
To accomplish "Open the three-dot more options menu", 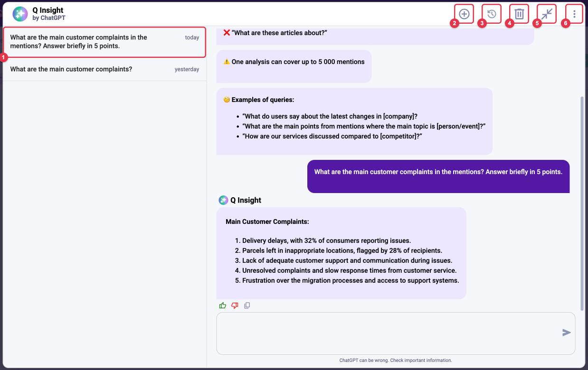I will tap(574, 14).
